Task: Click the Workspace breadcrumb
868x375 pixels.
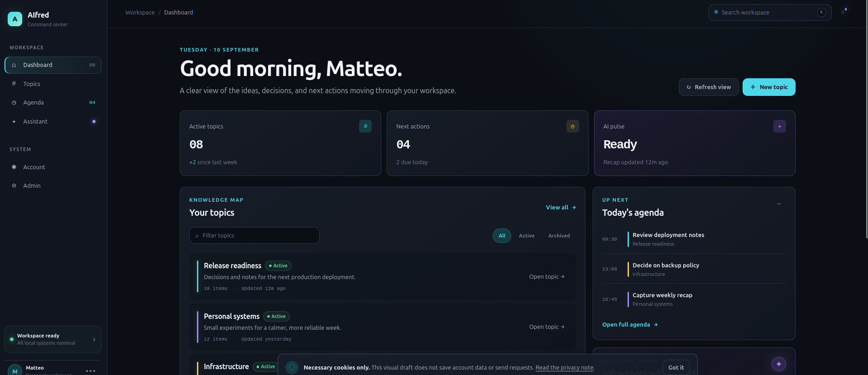Action: 140,12
